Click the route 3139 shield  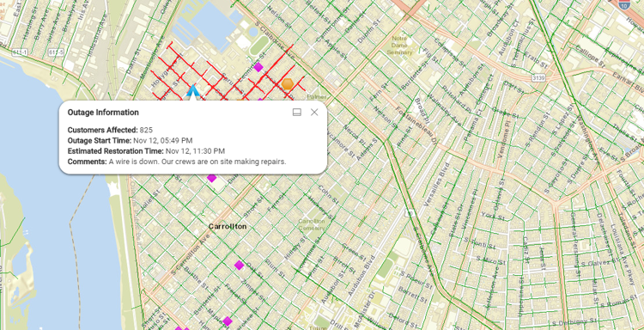[538, 77]
